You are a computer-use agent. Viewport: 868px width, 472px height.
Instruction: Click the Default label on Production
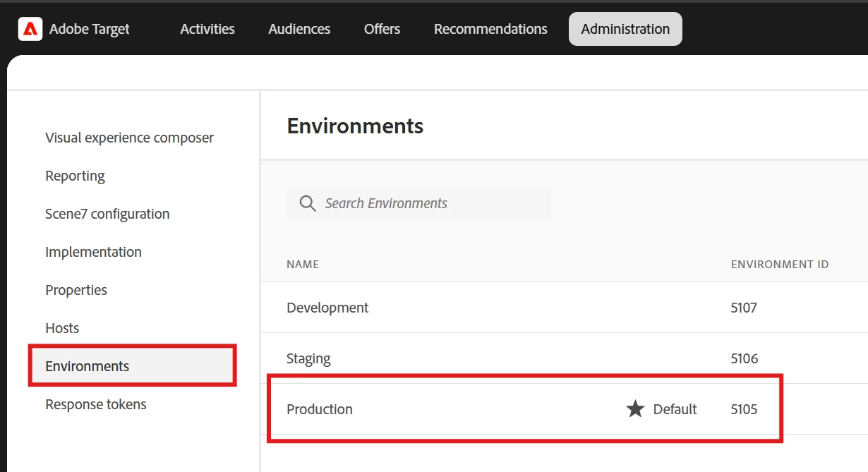(675, 409)
